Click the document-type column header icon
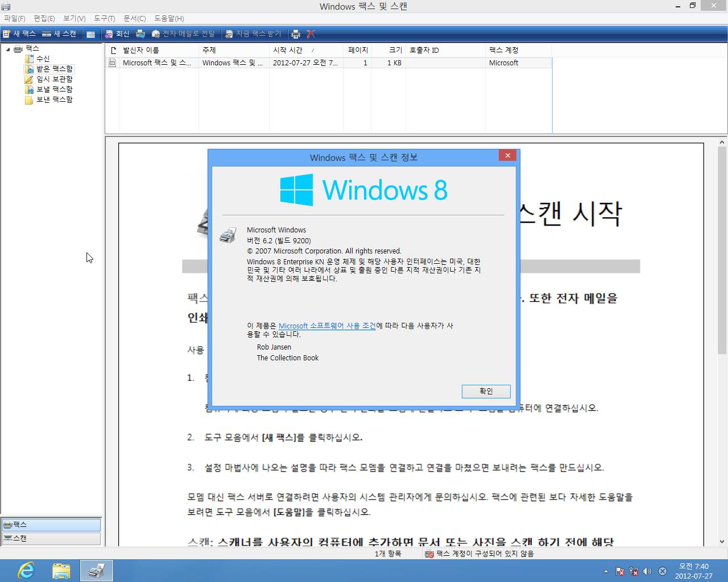This screenshot has width=728, height=582. [113, 50]
